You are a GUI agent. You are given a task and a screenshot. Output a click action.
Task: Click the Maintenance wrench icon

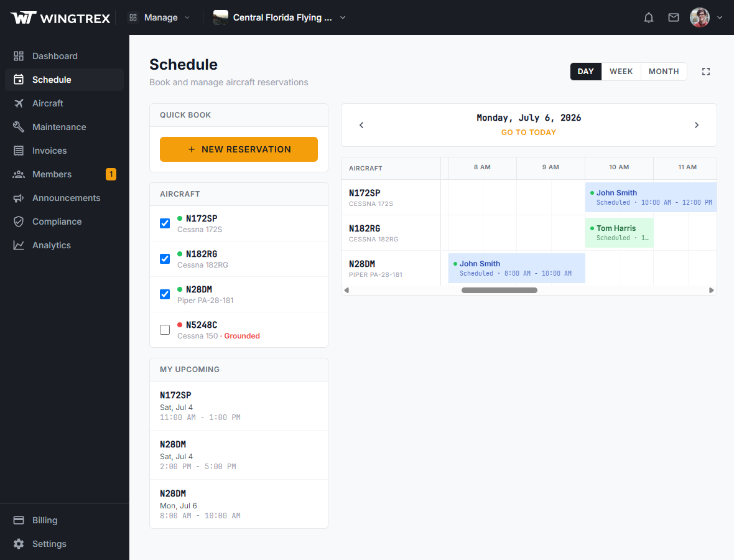point(19,127)
